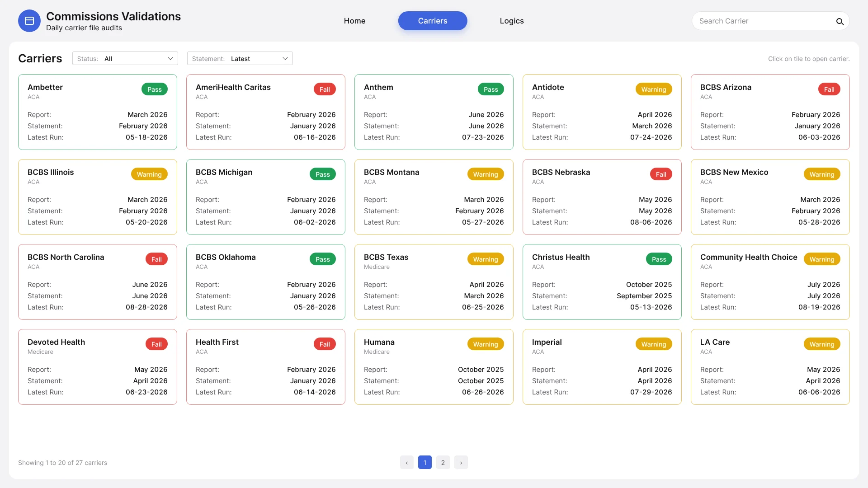This screenshot has height=488, width=868.
Task: Open the Community Health Choice tile
Action: pos(770,282)
